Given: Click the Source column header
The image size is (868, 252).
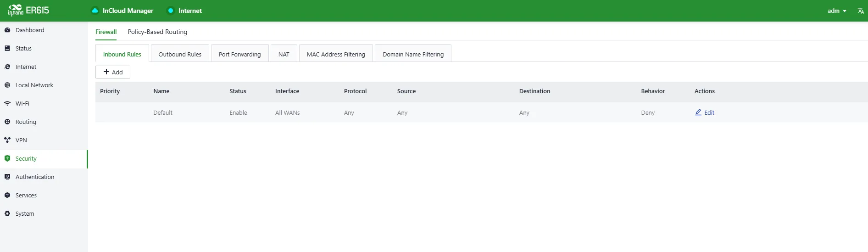Looking at the screenshot, I should click(406, 91).
